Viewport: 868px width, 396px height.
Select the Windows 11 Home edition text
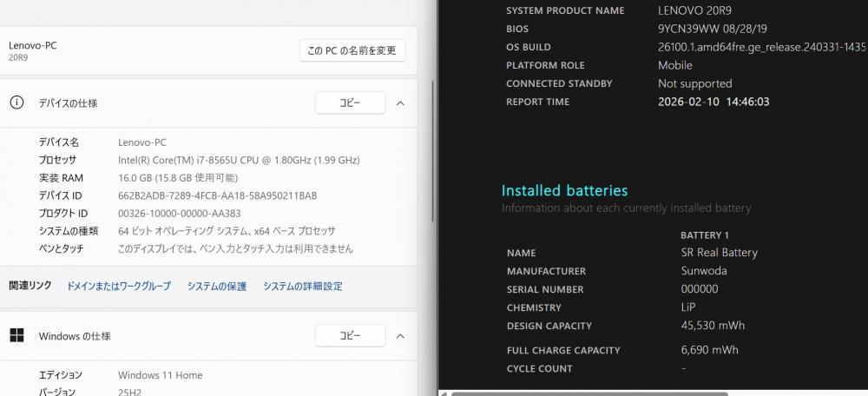160,375
